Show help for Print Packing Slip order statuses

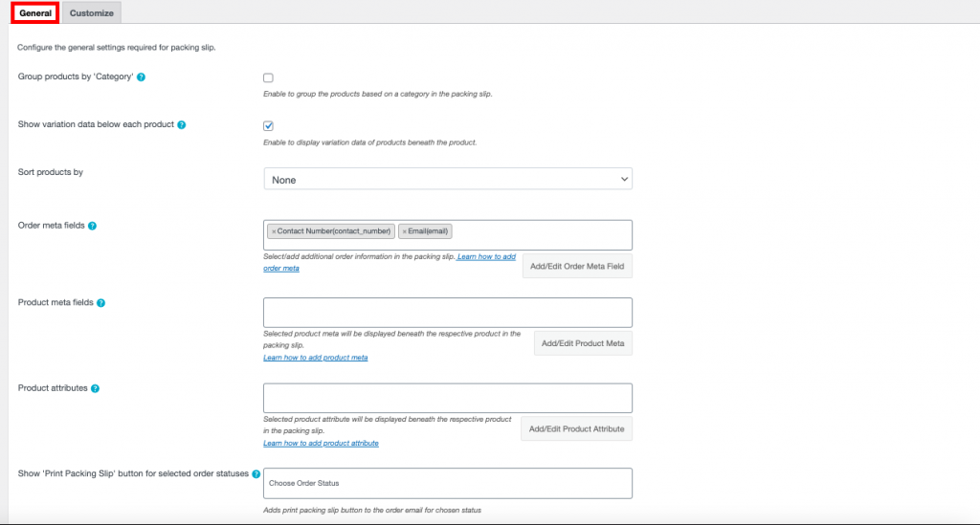[x=256, y=473]
